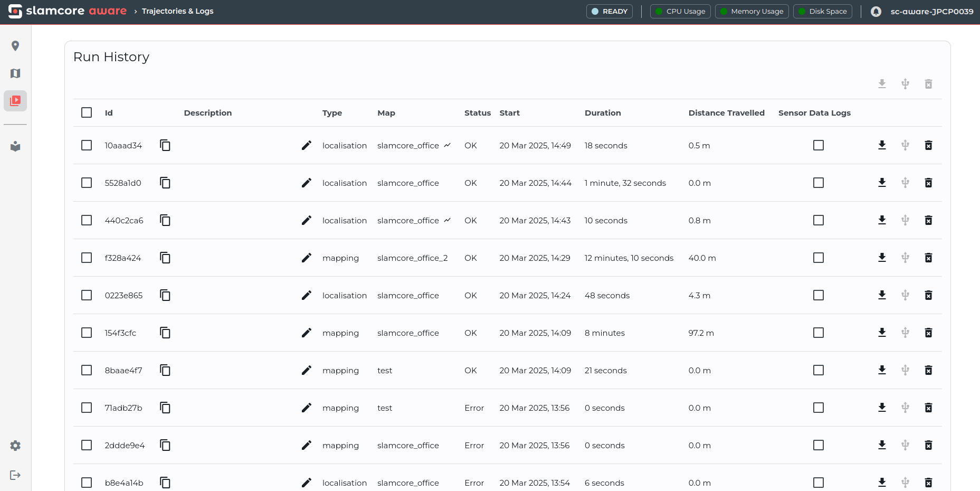This screenshot has height=491, width=980.
Task: Click bulk download icon above table
Action: (x=882, y=84)
